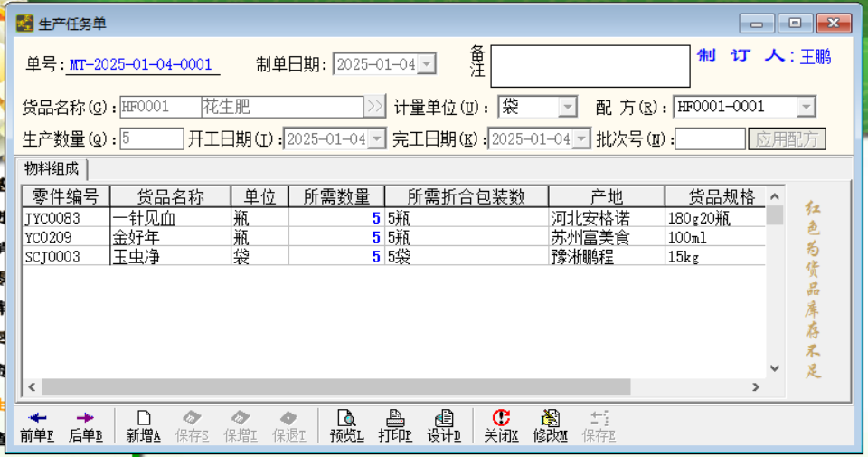Close the form with 关闭X
The image size is (868, 457).
[501, 426]
